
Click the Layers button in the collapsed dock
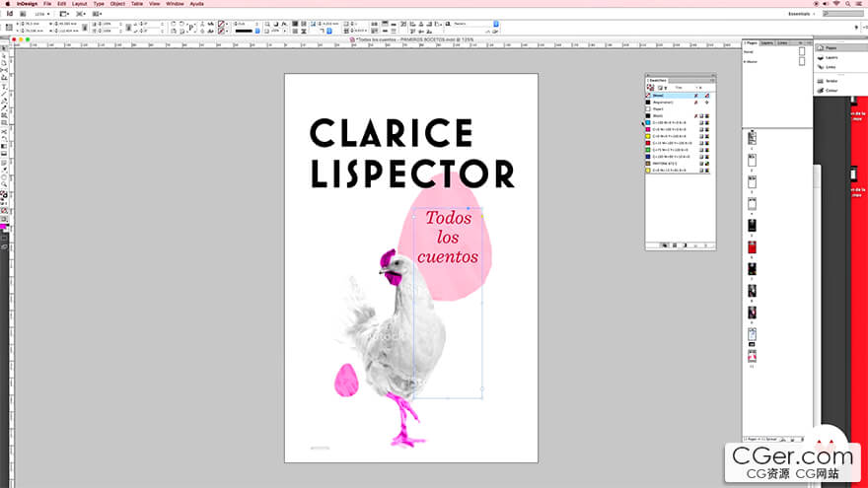[x=829, y=57]
